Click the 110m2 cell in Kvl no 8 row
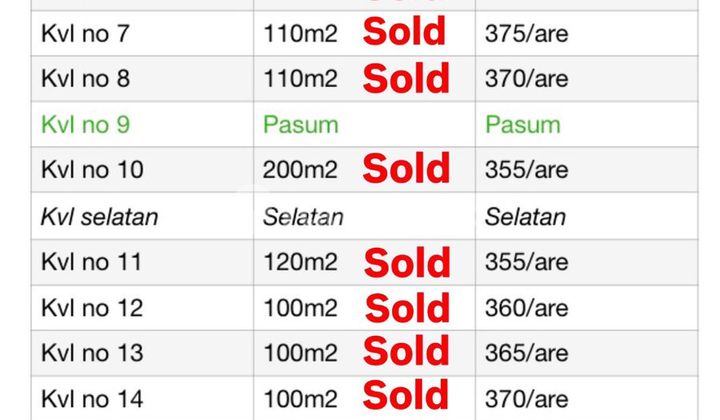Screen dimensions: 720x420 (x=300, y=79)
